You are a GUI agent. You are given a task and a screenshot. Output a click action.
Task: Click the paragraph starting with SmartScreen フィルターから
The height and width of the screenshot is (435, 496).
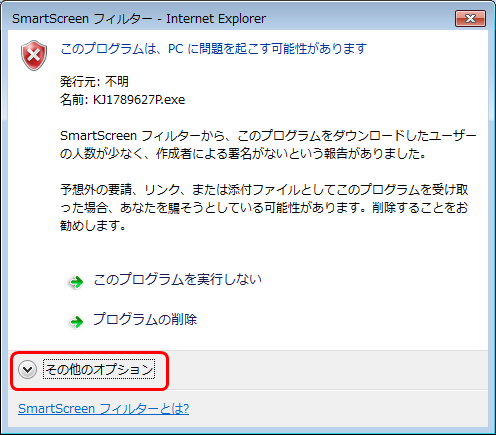[x=268, y=145]
